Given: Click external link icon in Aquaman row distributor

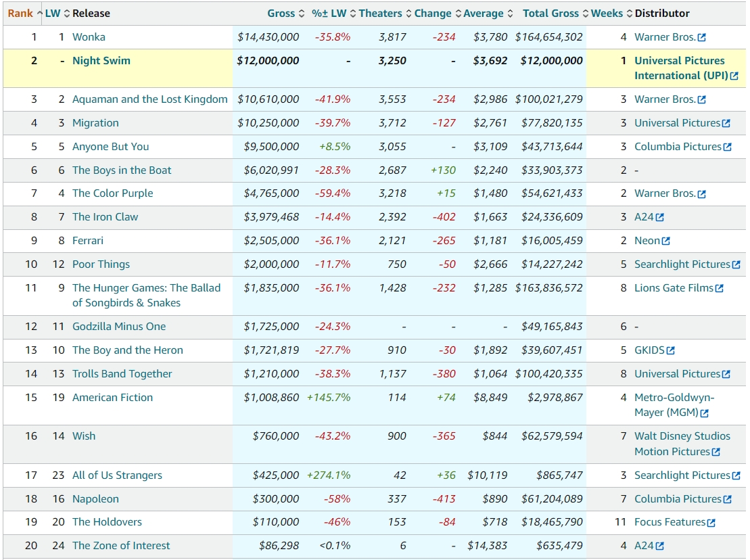Looking at the screenshot, I should (x=702, y=99).
